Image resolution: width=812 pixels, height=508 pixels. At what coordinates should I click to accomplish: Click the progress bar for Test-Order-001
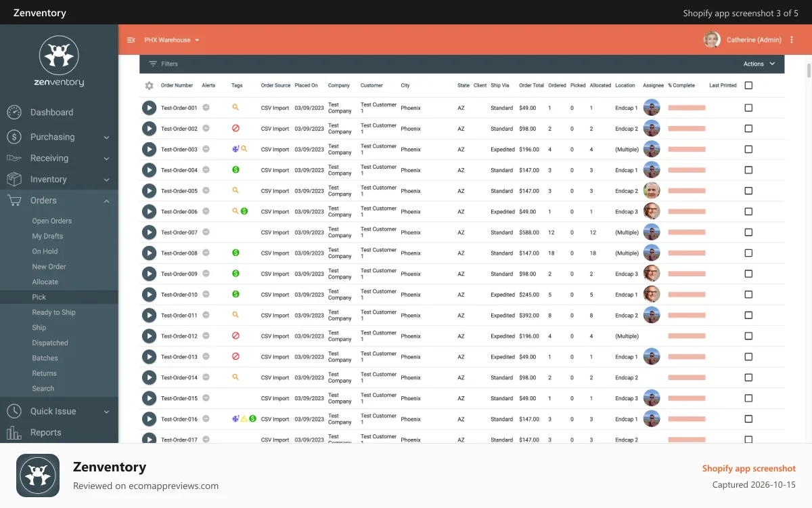[687, 108]
